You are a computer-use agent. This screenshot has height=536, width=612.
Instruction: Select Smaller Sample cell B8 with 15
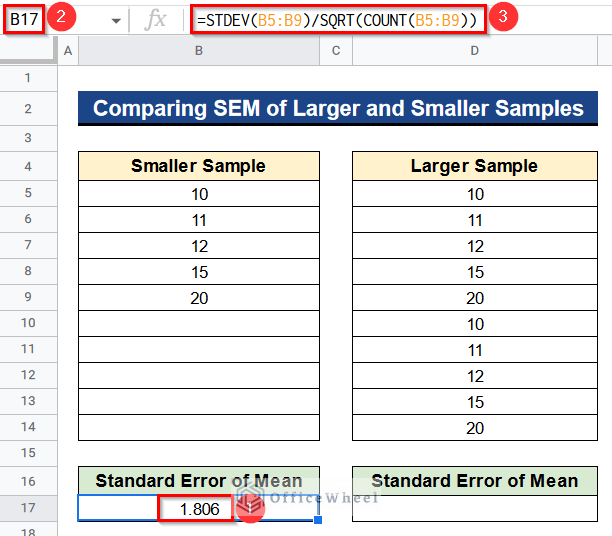(x=199, y=272)
